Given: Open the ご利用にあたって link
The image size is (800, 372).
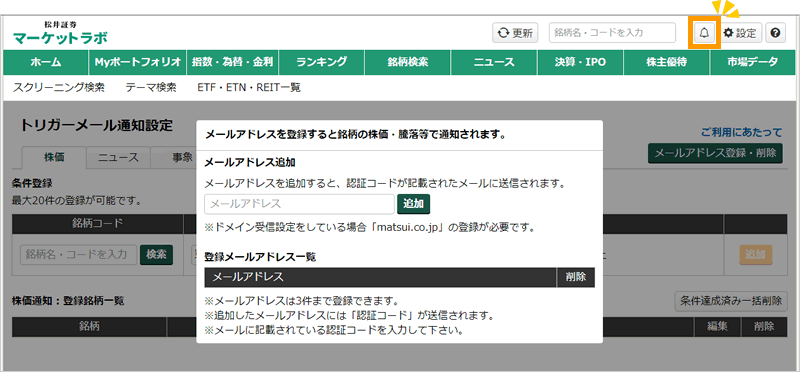Looking at the screenshot, I should (741, 133).
